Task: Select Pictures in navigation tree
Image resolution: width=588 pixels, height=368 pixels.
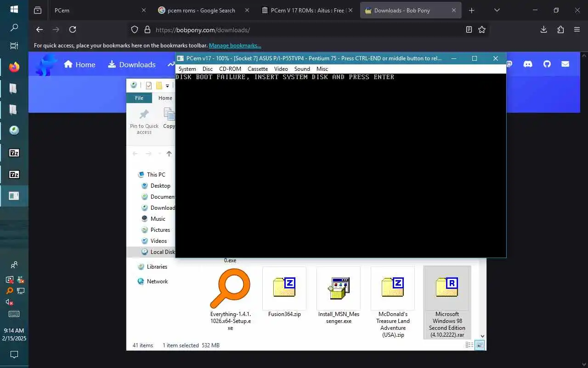Action: [x=155, y=230]
